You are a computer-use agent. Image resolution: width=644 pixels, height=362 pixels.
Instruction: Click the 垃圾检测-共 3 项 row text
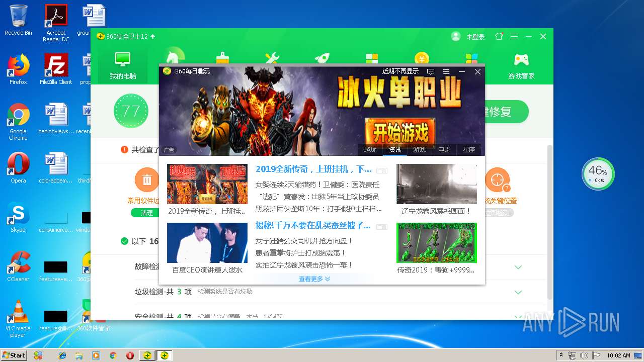[x=164, y=292]
